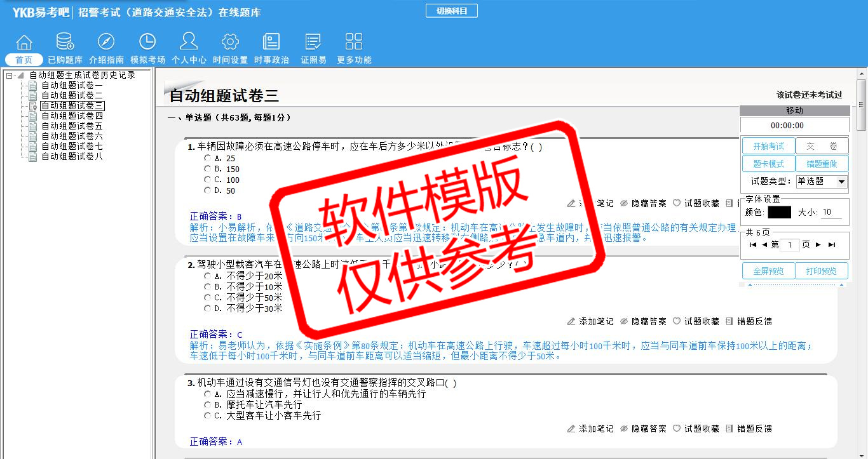Collapse the 自动组题生成试卷历史记录 tree node
This screenshot has height=459, width=868.
click(10, 76)
